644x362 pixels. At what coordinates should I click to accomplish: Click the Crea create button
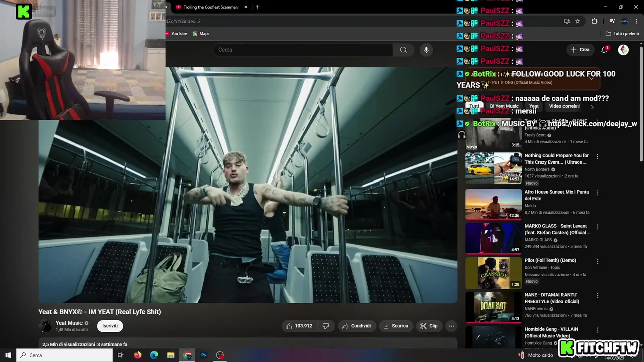(x=580, y=50)
